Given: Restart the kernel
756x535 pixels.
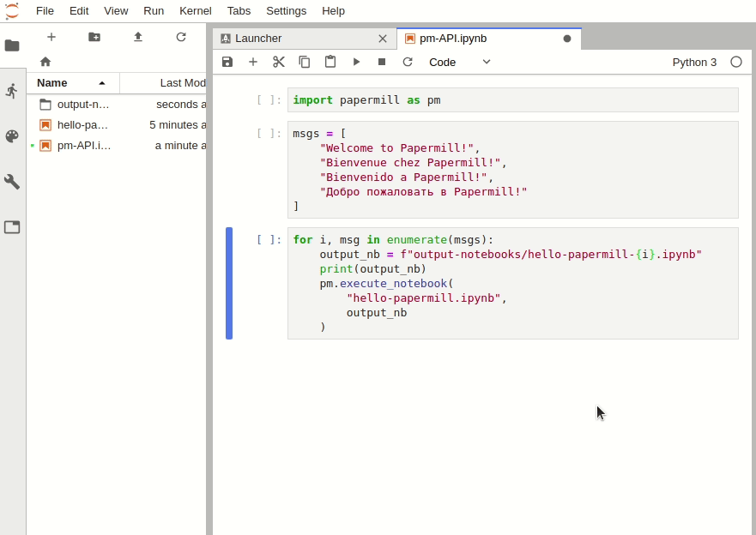Looking at the screenshot, I should click(x=408, y=62).
